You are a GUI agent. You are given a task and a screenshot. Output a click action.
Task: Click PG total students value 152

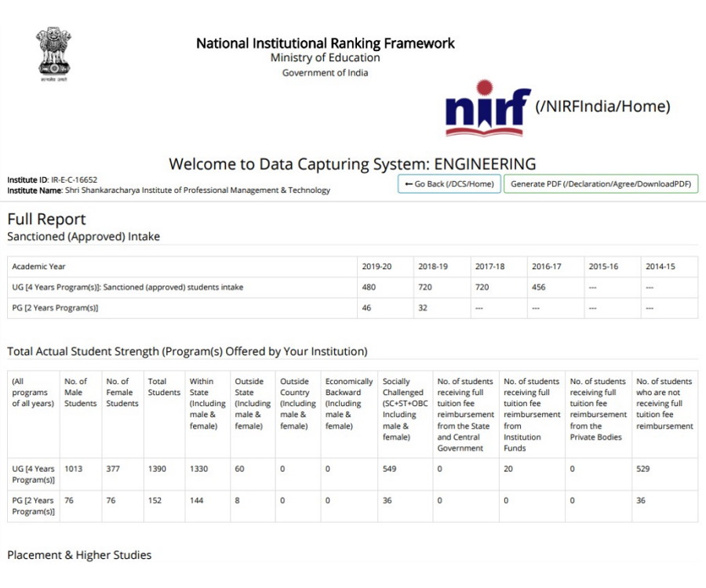(x=155, y=500)
